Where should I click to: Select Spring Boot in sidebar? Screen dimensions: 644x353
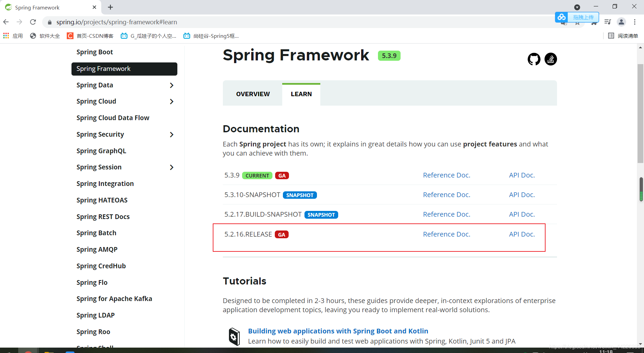(95, 52)
